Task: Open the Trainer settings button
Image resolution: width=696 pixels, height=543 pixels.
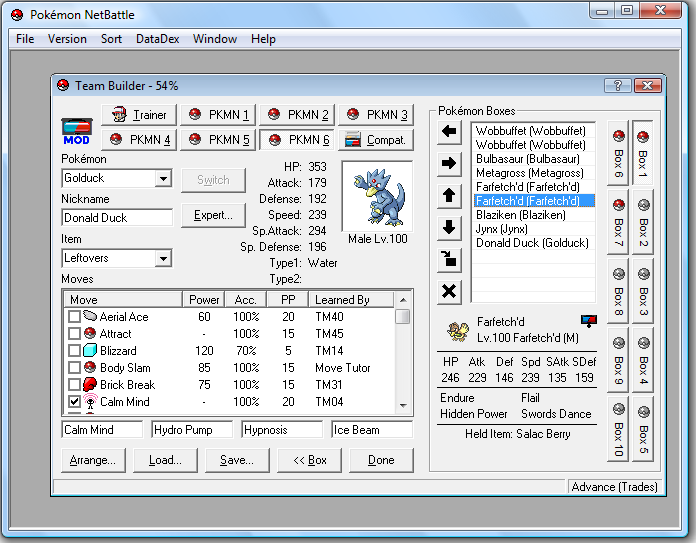Action: pyautogui.click(x=139, y=115)
